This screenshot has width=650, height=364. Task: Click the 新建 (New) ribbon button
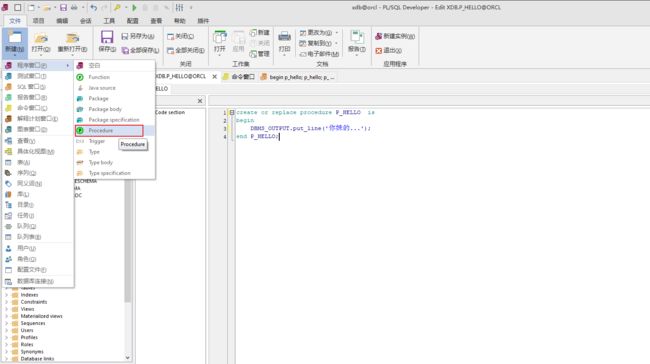point(15,43)
